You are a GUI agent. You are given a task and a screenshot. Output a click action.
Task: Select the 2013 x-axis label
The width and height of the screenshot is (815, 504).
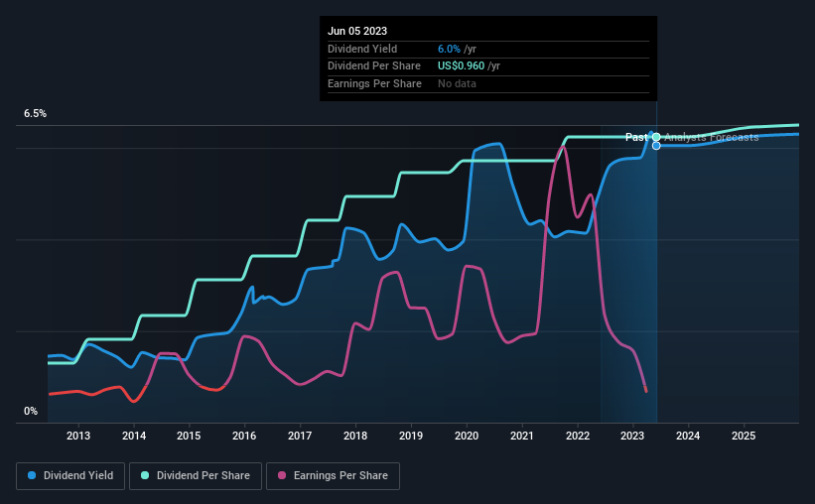tap(78, 436)
